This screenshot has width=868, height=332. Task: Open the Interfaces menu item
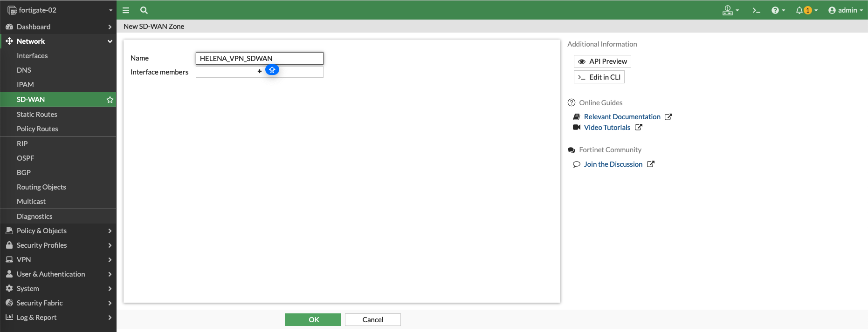pyautogui.click(x=32, y=56)
